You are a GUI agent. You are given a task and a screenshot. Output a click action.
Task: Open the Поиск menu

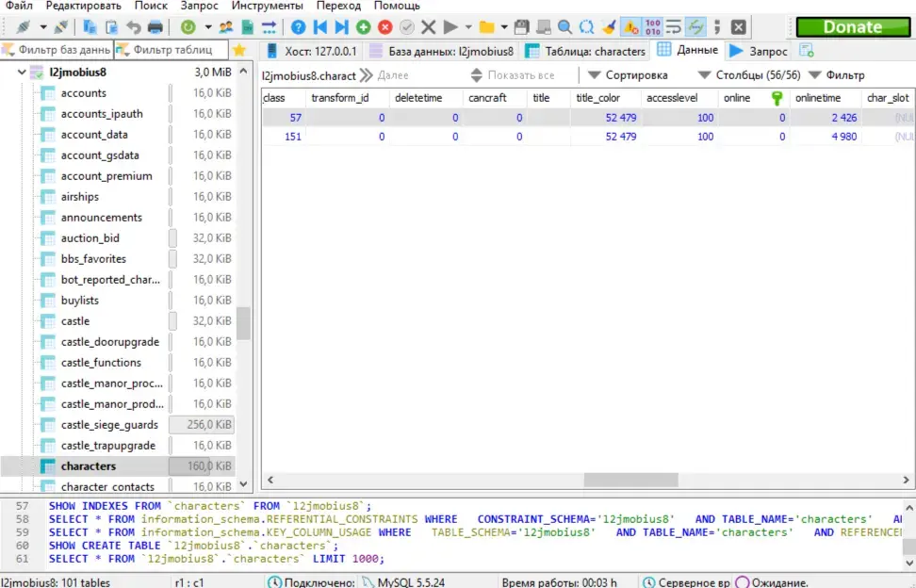(x=151, y=6)
